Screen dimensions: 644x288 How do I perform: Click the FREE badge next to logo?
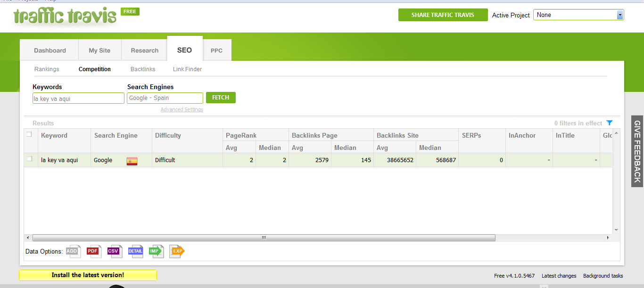coord(130,12)
